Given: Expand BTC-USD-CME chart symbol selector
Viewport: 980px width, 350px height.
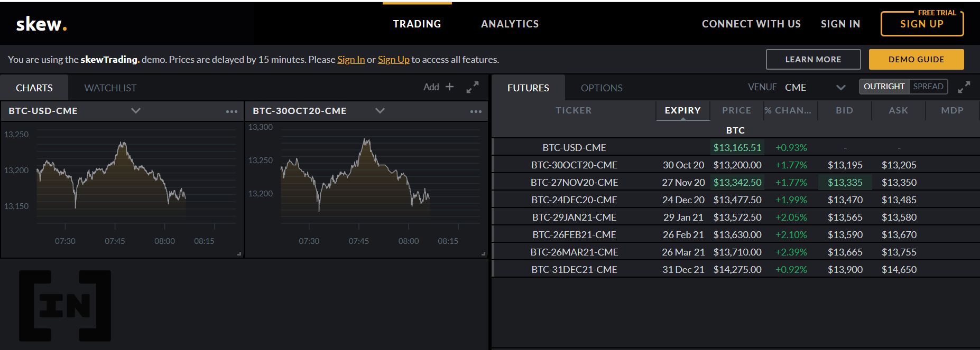Looking at the screenshot, I should coord(136,111).
